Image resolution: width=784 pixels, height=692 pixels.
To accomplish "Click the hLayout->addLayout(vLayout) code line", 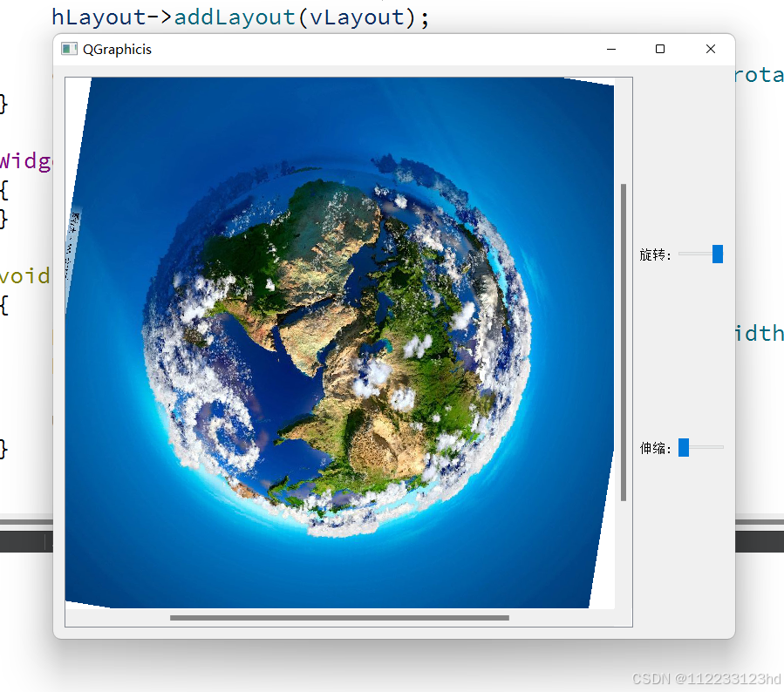I will (x=240, y=17).
